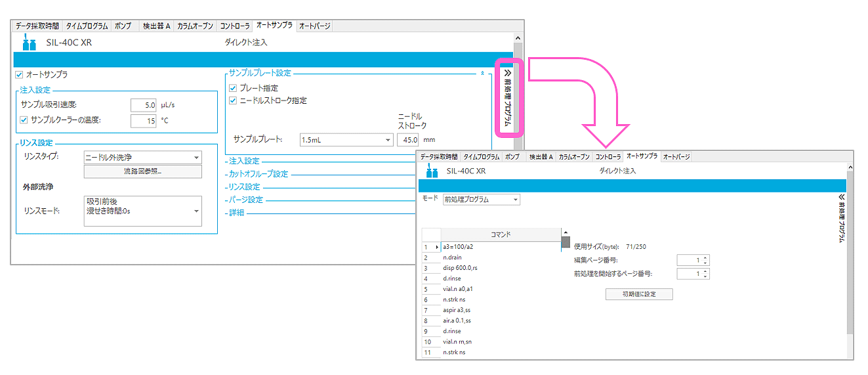Switch to タイムプログラム tab in upper-left panel
Screen dimensions: 868x375
pyautogui.click(x=87, y=26)
